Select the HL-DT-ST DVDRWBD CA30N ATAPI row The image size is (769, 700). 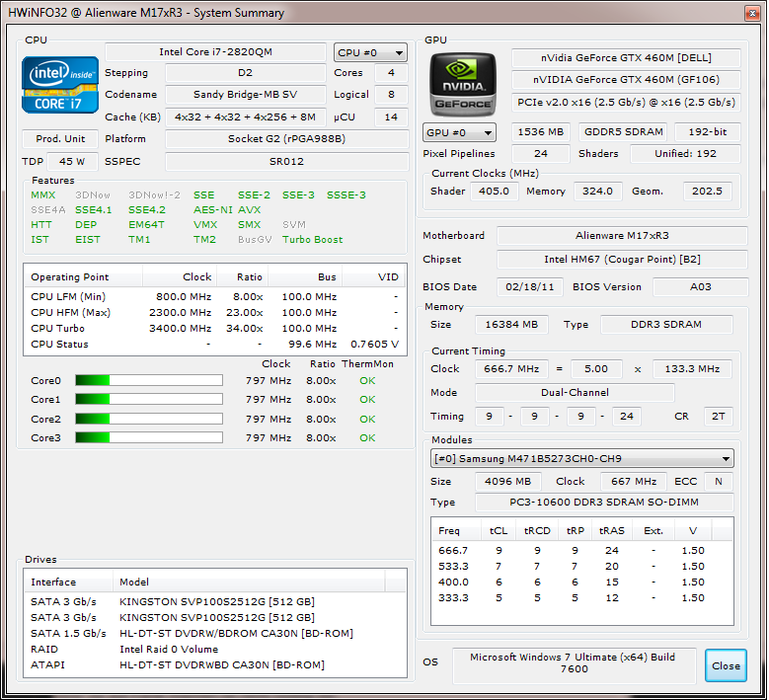pos(215,664)
